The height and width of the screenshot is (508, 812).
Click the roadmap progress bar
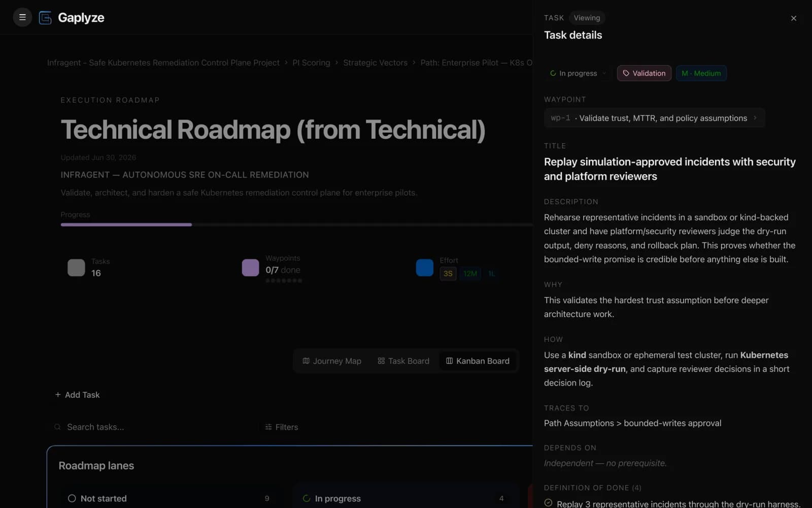[x=296, y=225]
